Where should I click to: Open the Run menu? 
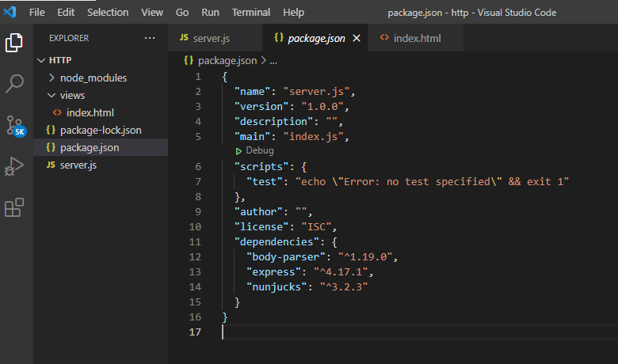click(210, 12)
